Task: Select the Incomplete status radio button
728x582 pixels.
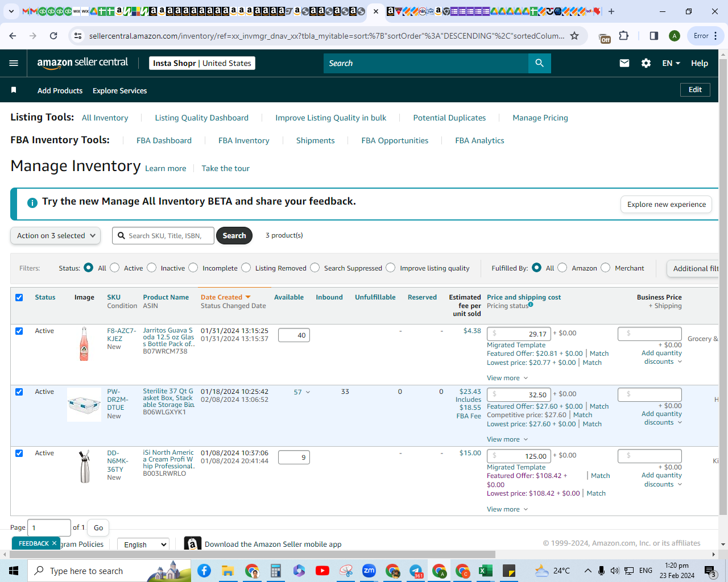Action: tap(193, 268)
